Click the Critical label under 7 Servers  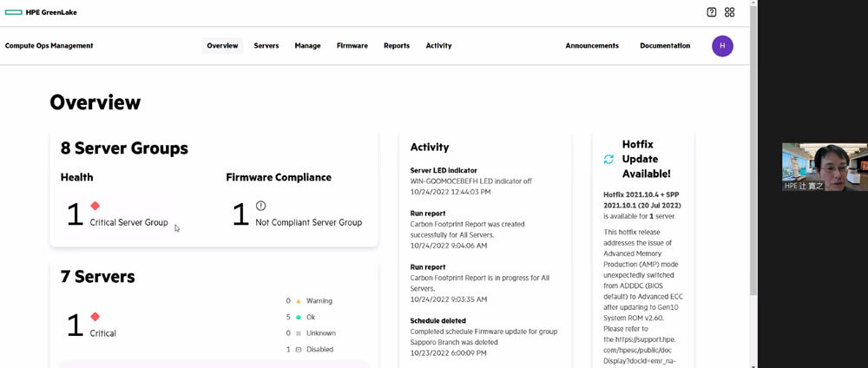(103, 333)
